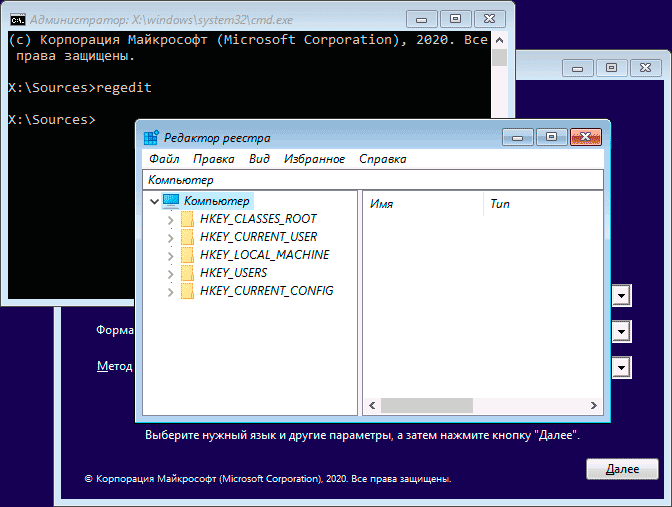Open the Правка menu

point(213,159)
